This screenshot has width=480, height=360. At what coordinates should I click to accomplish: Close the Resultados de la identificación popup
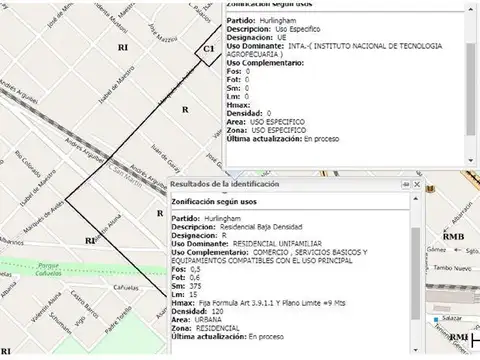pos(417,184)
